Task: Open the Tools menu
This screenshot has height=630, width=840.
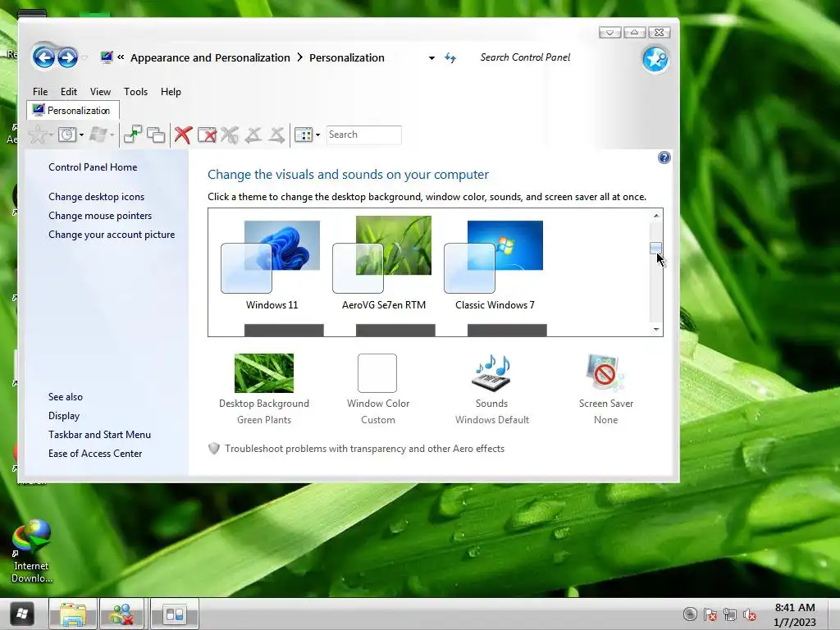Action: [x=135, y=92]
